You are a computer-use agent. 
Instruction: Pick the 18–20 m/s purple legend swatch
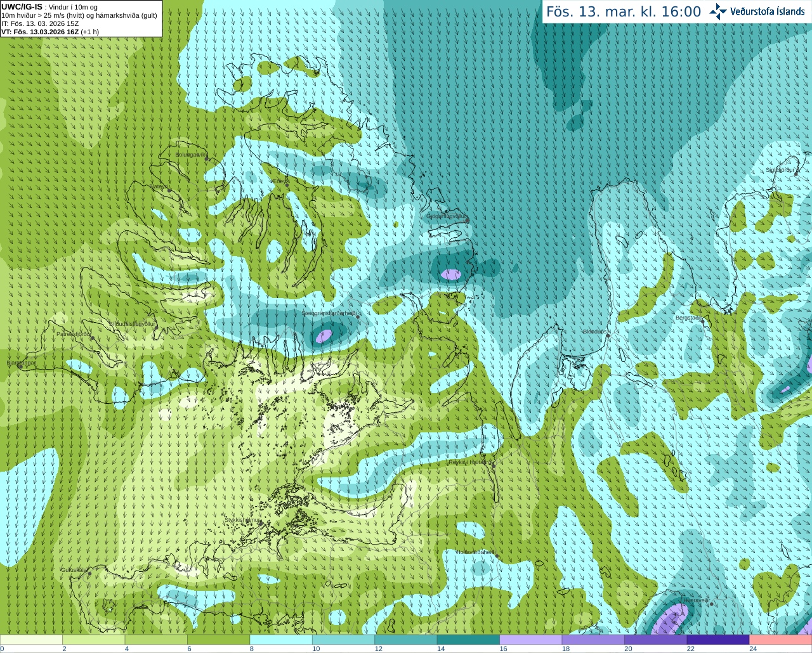[593, 640]
